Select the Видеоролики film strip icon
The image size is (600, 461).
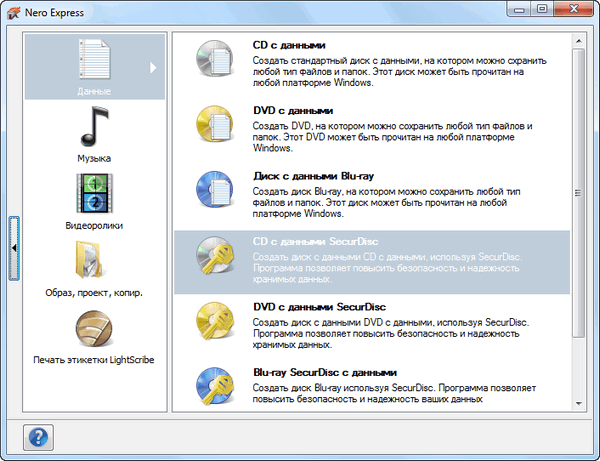pyautogui.click(x=94, y=194)
